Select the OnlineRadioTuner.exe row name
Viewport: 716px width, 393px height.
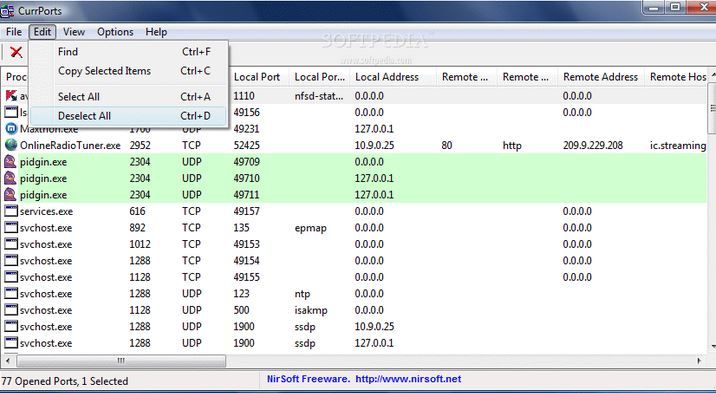70,146
